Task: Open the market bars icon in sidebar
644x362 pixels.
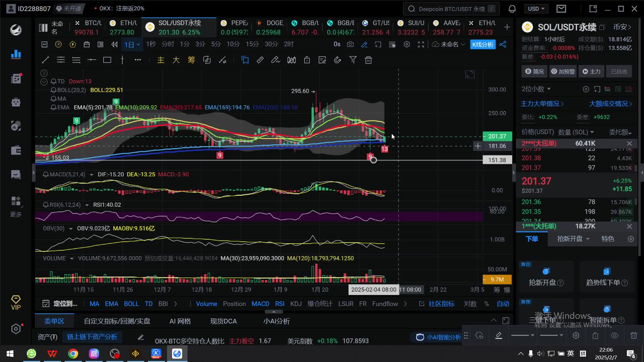Action: point(16,54)
